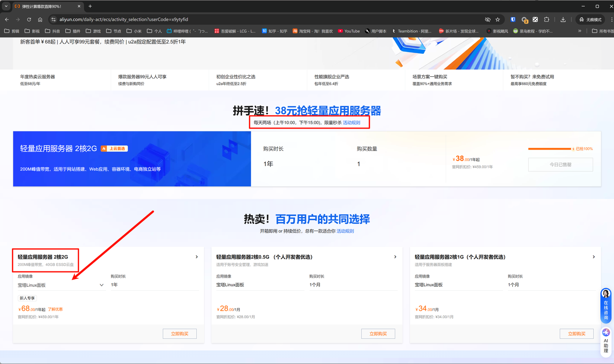Click the 无痕模式 incognito indicator

coord(590,20)
